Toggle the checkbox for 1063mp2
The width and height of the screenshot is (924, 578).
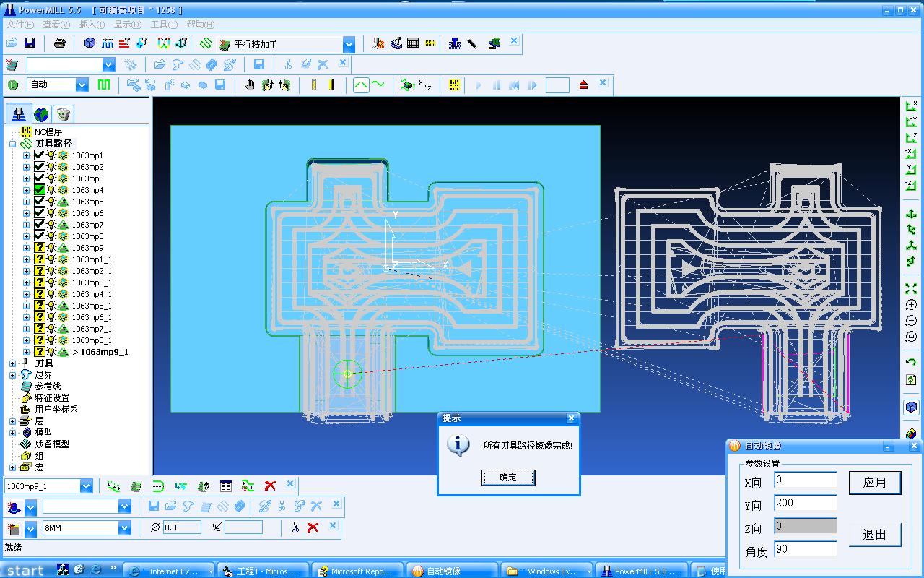39,167
